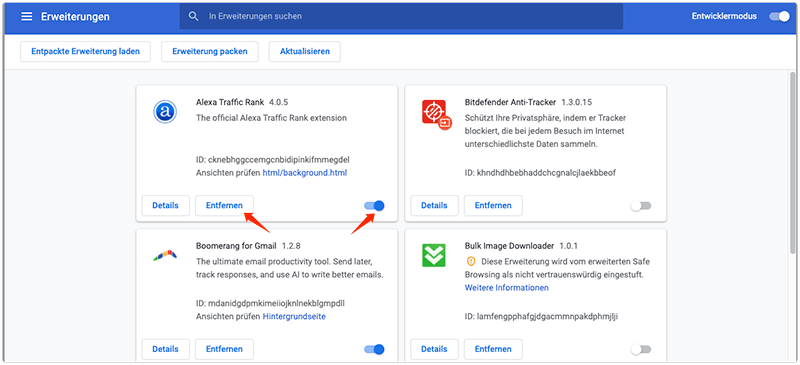Click Alexa version number 4.0.5
Viewport: 800px width, 365px height.
coord(279,102)
